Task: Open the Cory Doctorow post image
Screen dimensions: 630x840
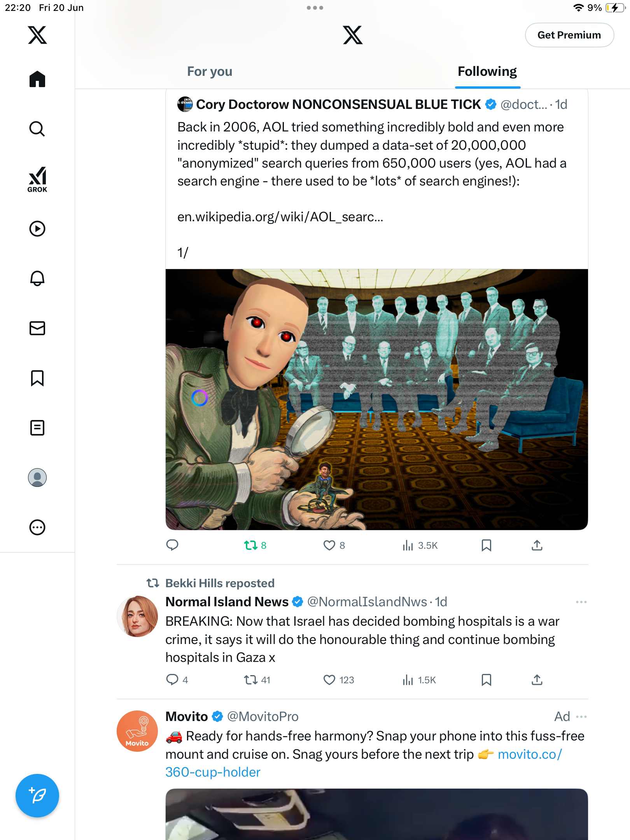Action: [377, 399]
